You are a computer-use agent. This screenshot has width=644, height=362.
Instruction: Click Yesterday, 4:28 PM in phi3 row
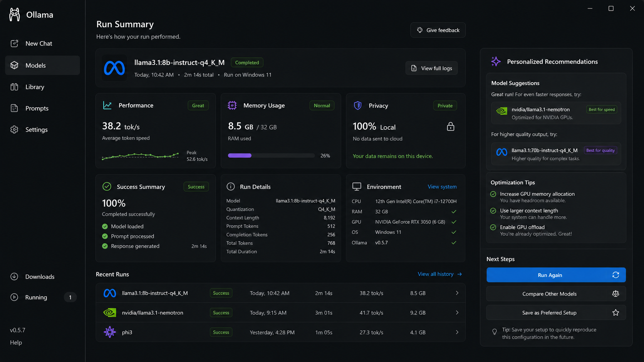pyautogui.click(x=272, y=332)
